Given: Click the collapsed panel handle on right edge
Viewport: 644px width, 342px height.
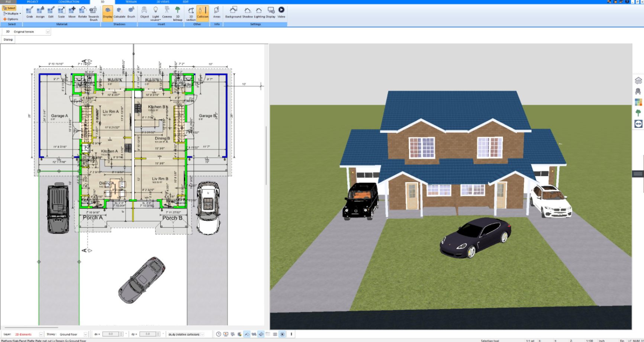Looking at the screenshot, I should 638,174.
